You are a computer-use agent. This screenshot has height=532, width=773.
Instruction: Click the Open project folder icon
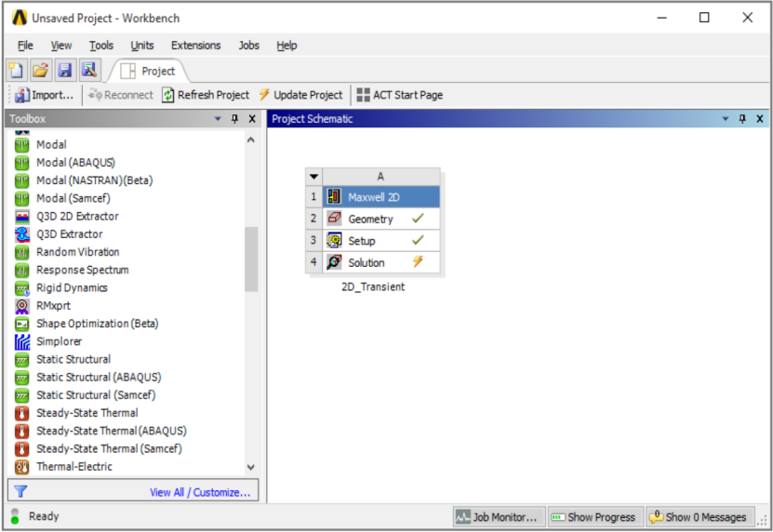click(x=40, y=70)
